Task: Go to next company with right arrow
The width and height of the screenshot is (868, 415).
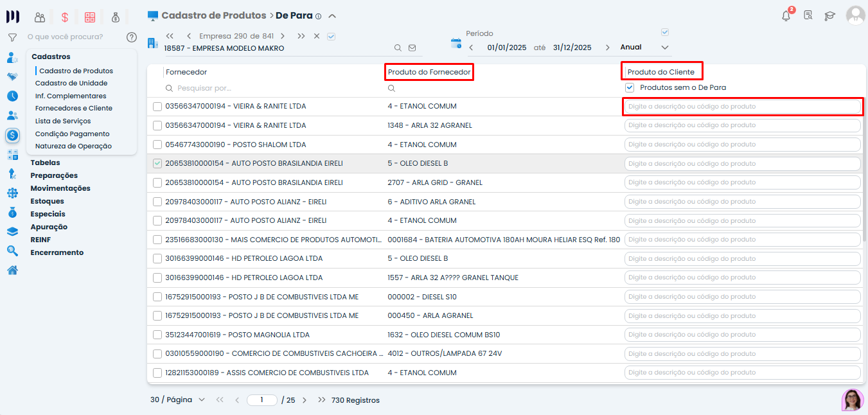Action: tap(282, 36)
